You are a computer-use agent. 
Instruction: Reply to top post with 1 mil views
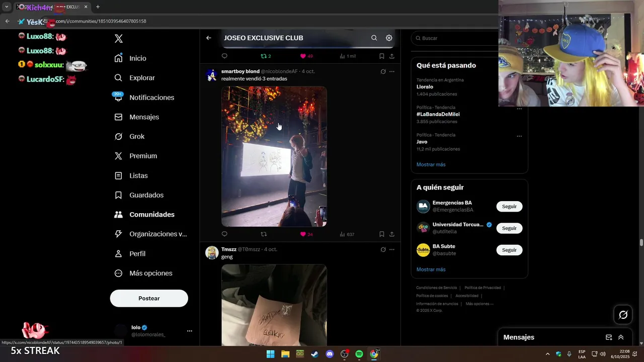224,56
